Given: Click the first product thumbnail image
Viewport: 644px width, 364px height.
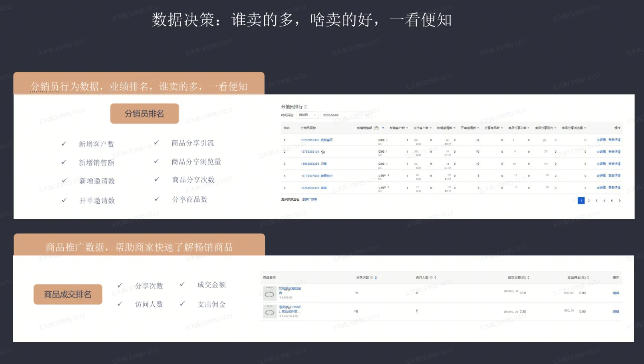Looking at the screenshot, I should pyautogui.click(x=270, y=293).
